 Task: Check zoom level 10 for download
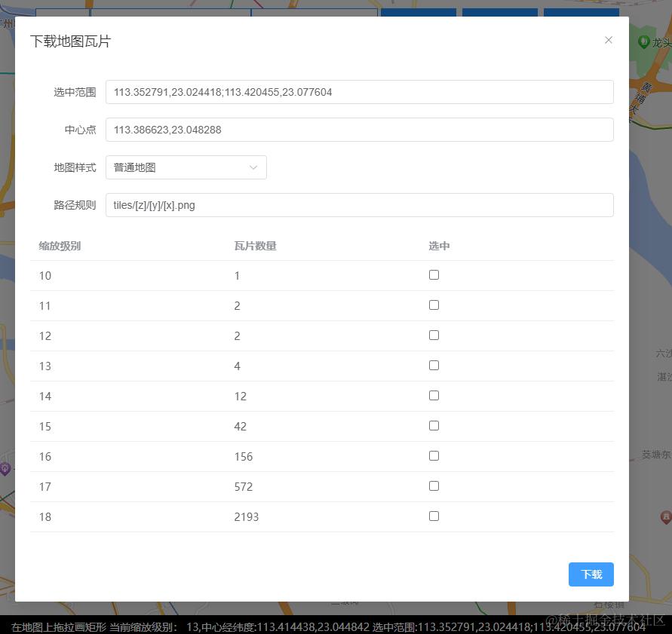[434, 274]
